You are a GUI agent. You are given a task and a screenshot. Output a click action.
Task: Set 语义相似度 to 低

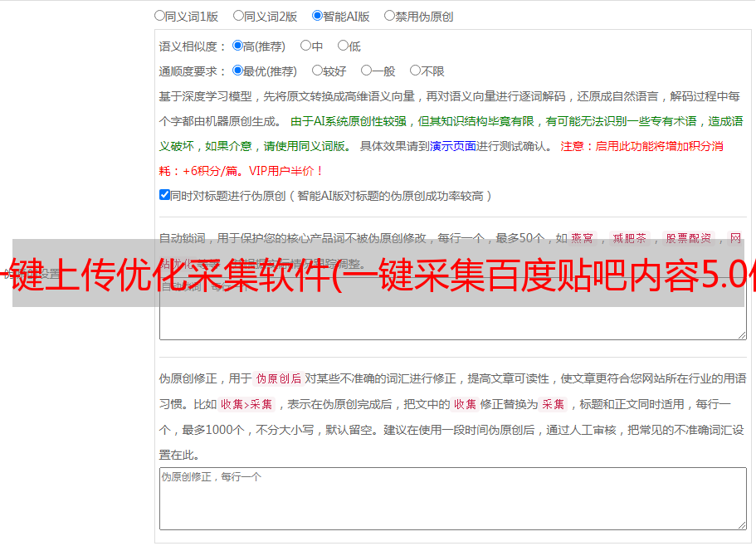pyautogui.click(x=343, y=46)
